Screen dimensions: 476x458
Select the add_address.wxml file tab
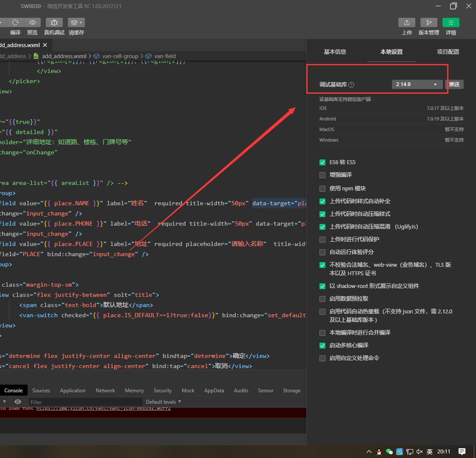pyautogui.click(x=20, y=45)
